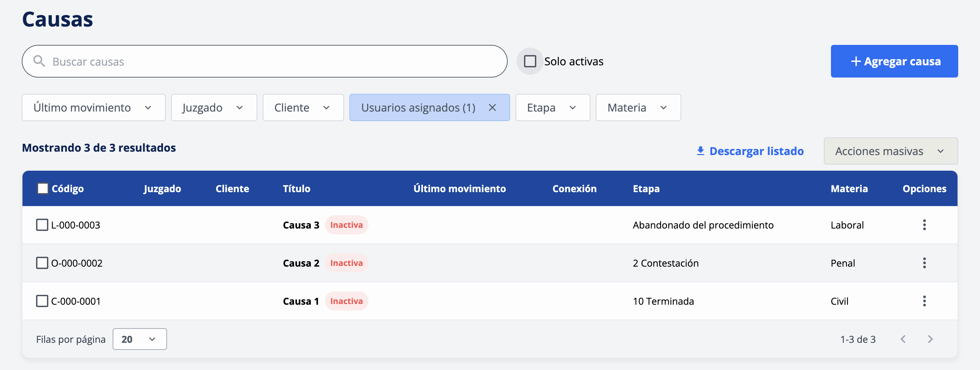Image resolution: width=980 pixels, height=370 pixels.
Task: Click the code L-000-0003
Action: click(75, 225)
